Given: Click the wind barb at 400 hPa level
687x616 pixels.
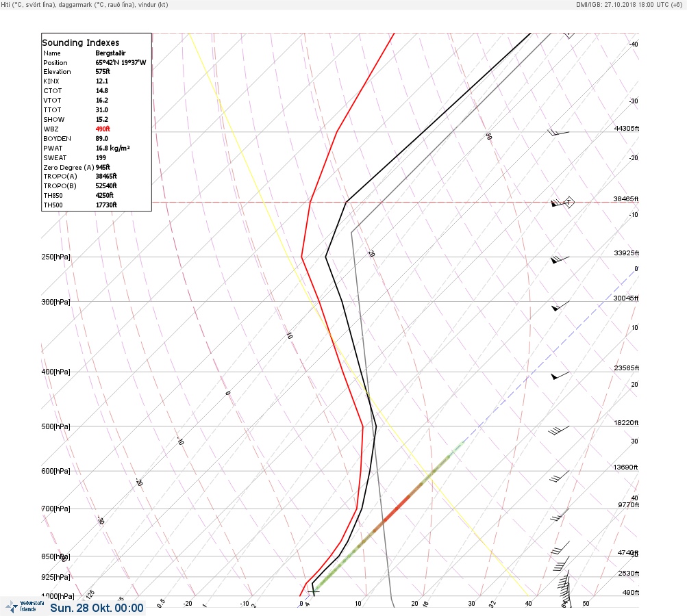Looking at the screenshot, I should point(560,375).
